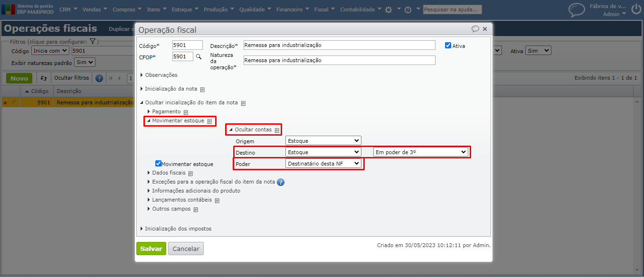
Task: Toggle the Movimentar estoque checkbox
Action: [159, 164]
